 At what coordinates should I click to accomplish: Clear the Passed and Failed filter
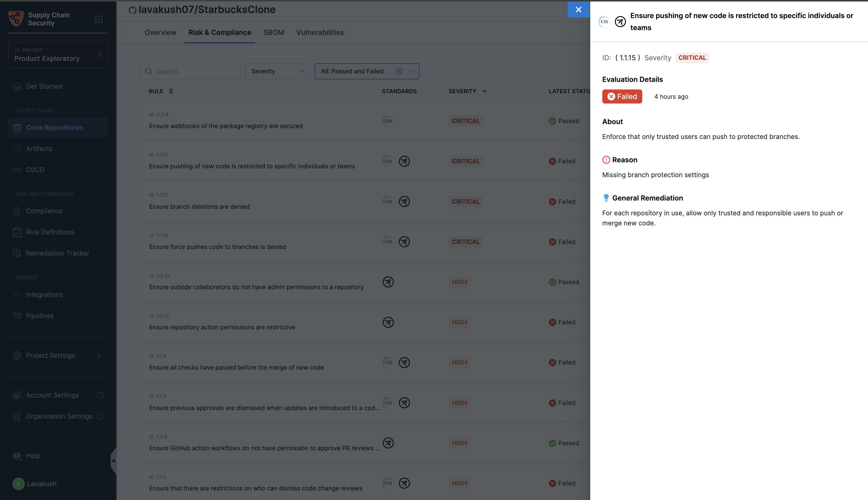coord(399,71)
